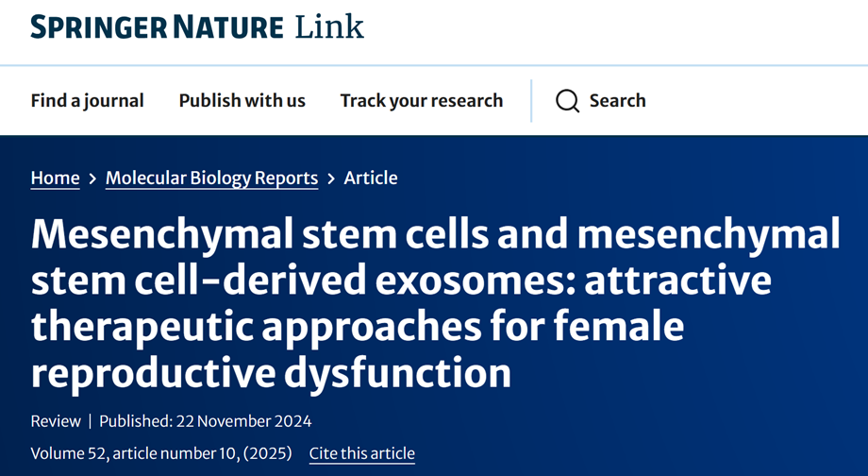Click the Review article type label
Image resolution: width=868 pixels, height=476 pixels.
click(56, 421)
